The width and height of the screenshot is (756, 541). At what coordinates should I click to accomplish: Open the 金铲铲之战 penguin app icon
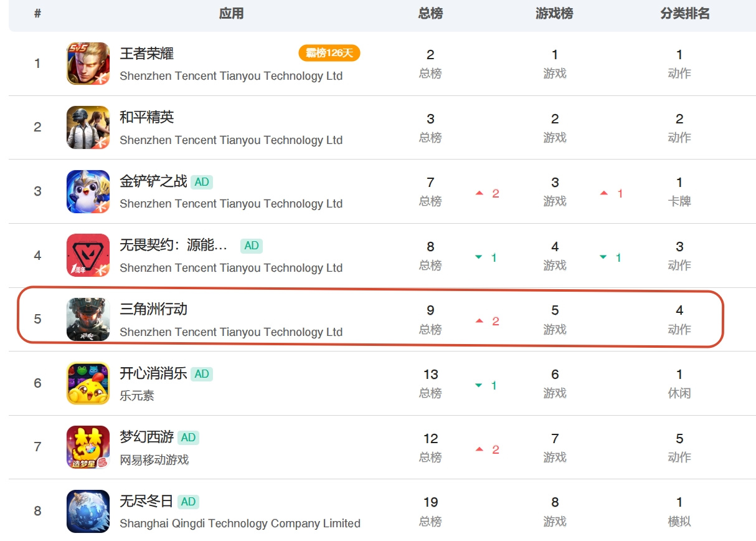pos(88,191)
